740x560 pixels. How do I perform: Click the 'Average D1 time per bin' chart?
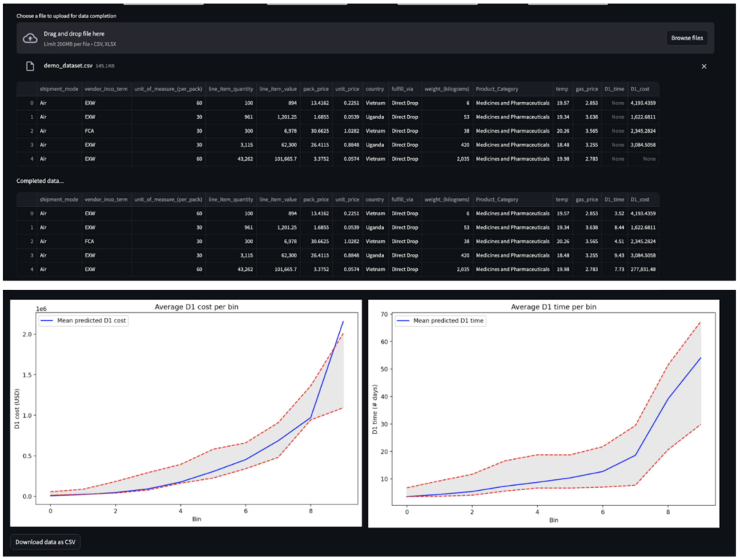543,414
